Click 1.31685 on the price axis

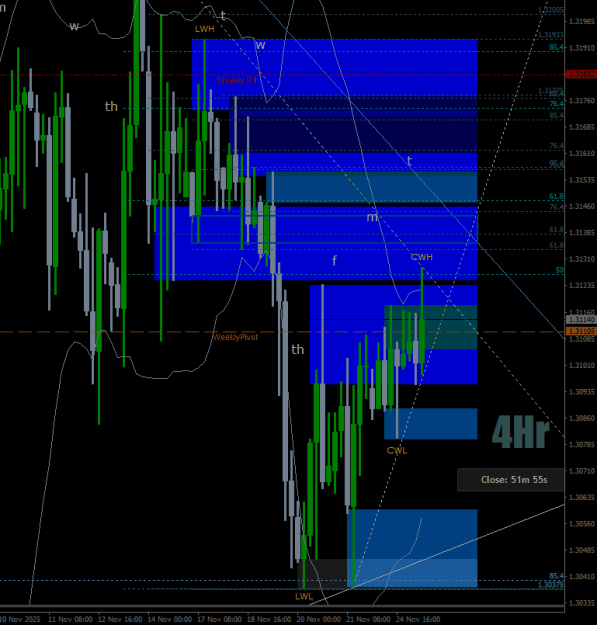tap(582, 127)
